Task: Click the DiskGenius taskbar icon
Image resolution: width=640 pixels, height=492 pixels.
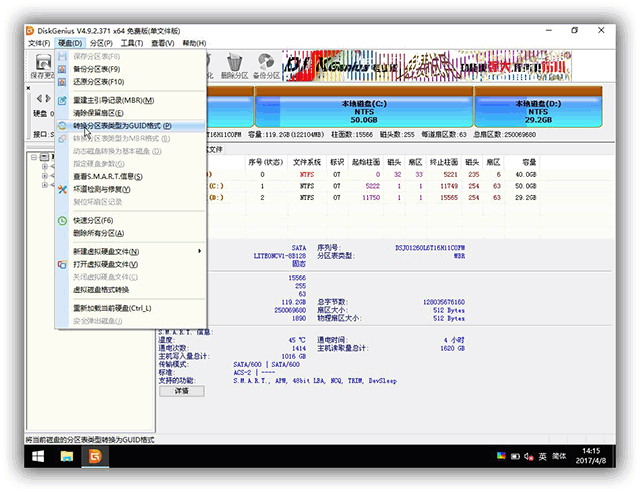Action: coord(96,456)
